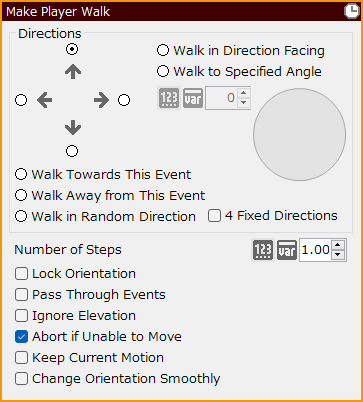Click the Number of Steps value field
Viewport: 363px width, 402px height.
tap(315, 250)
